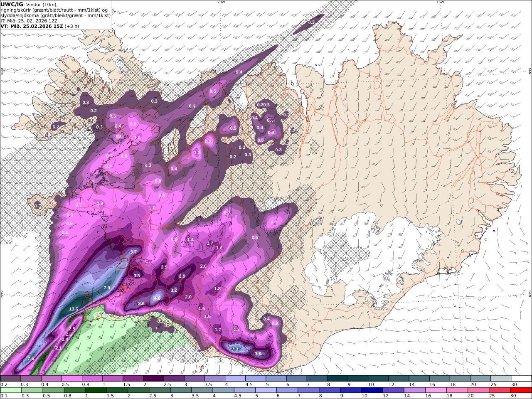The image size is (532, 399).
Task: Click the valid time line 'VT: Mið. 25.02.2026 15Z'
Action: tap(32, 26)
